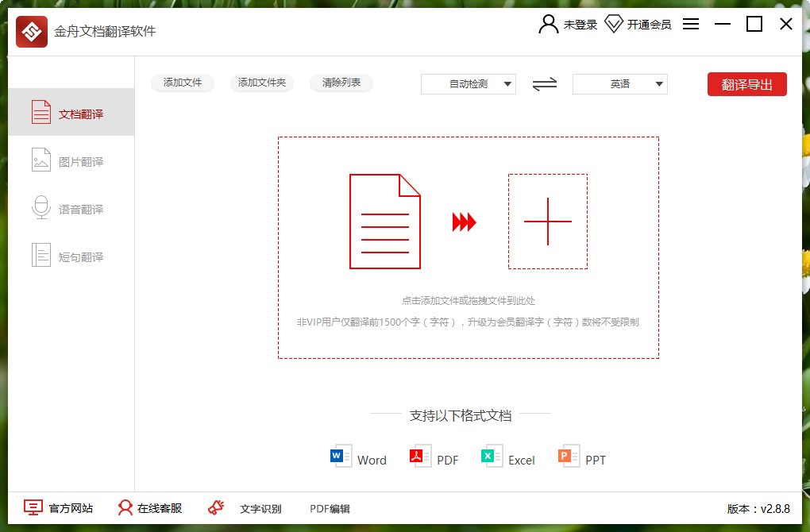Swap source and target languages with the arrows
810x532 pixels.
click(544, 84)
